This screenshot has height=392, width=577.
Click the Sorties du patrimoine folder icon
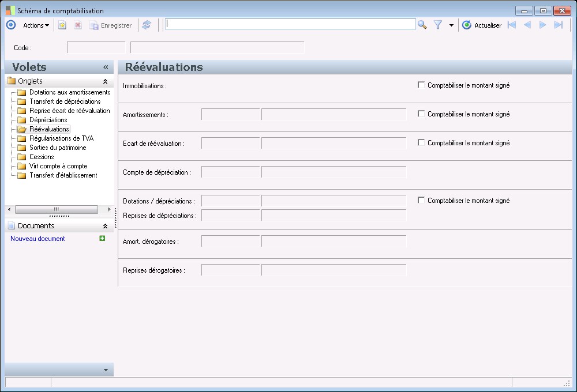22,148
